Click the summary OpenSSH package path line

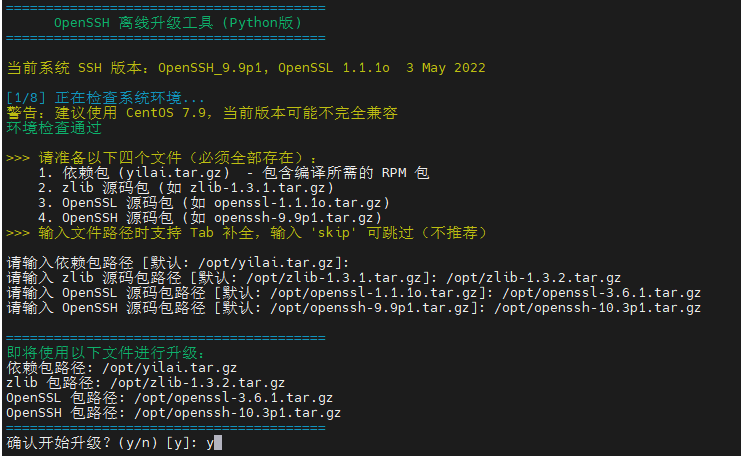[173, 413]
